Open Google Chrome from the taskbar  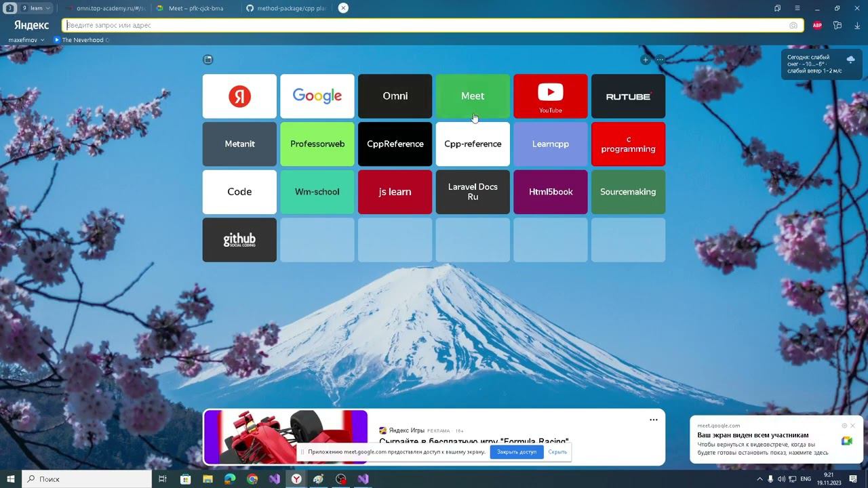tap(252, 479)
